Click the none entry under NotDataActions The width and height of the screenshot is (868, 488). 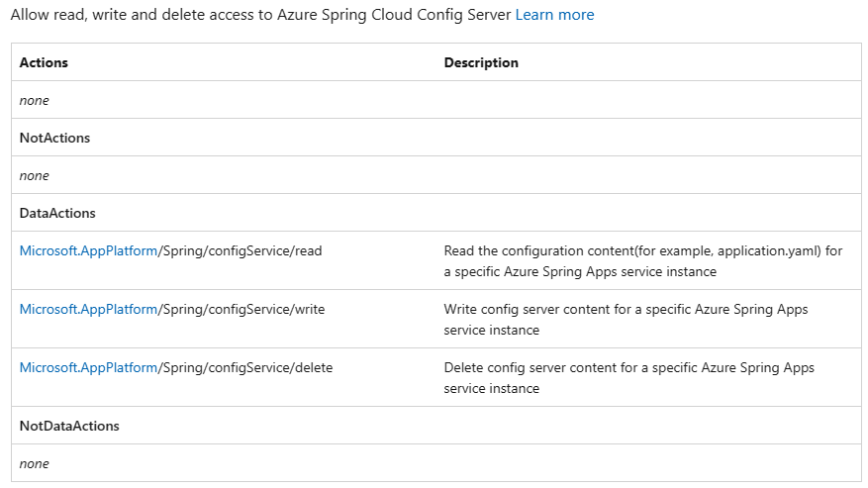click(35, 463)
